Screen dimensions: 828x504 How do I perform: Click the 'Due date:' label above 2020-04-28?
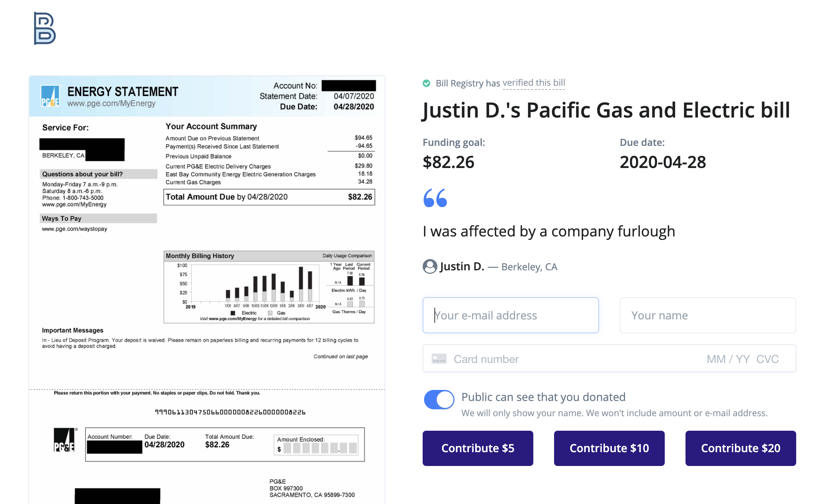[x=642, y=142]
